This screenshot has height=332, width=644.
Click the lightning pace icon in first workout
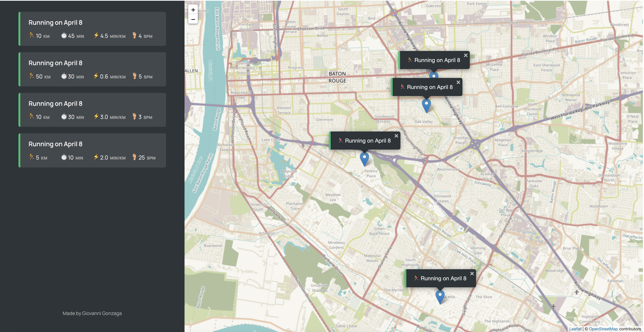96,35
